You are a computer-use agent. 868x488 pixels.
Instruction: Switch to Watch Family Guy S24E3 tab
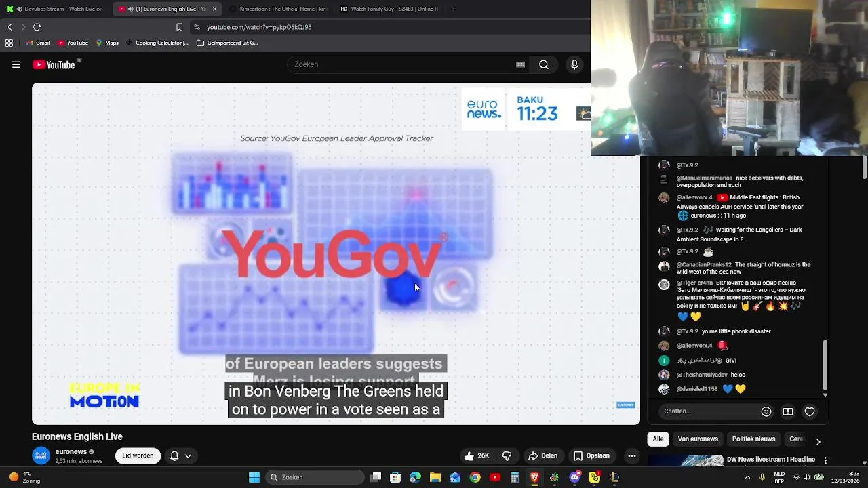point(389,9)
